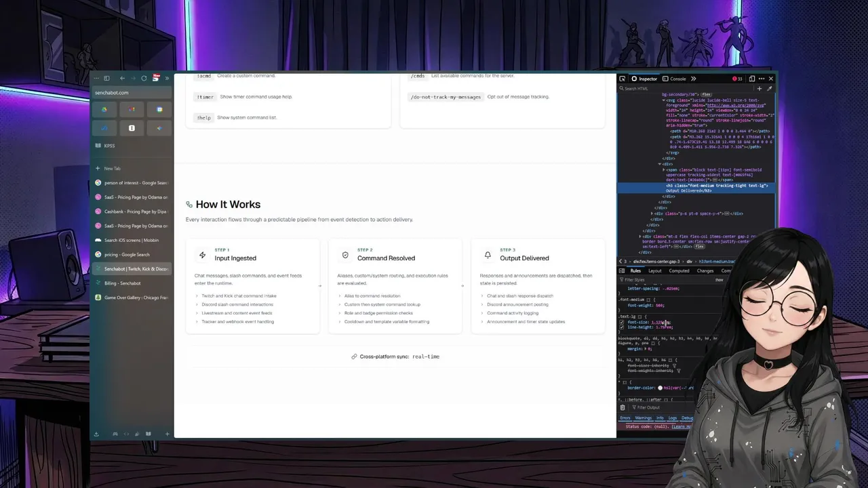Expand the div p-6 pt-0 space-y-4 node

pyautogui.click(x=652, y=213)
